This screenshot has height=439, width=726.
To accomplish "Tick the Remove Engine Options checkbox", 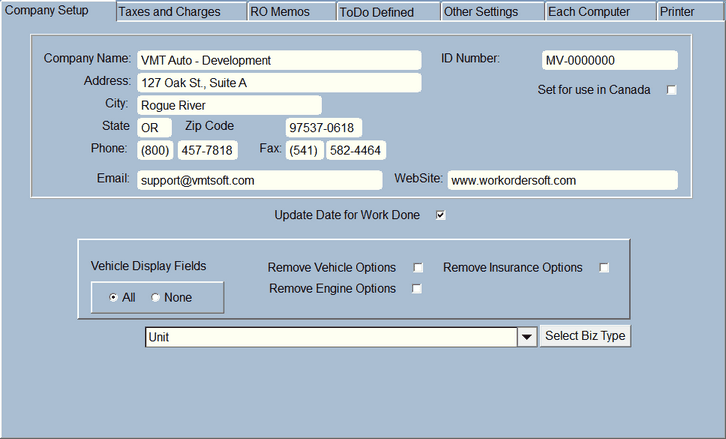I will pos(417,288).
